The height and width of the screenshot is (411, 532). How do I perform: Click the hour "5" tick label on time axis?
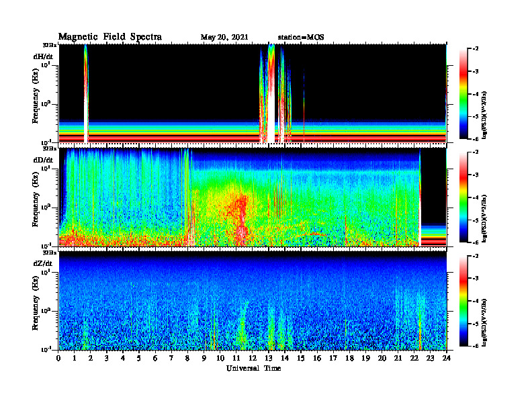click(139, 358)
